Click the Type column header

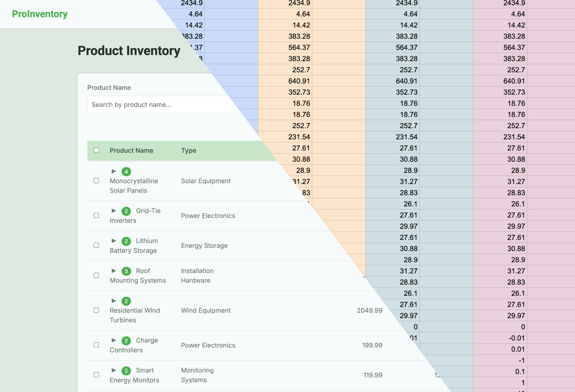[189, 151]
